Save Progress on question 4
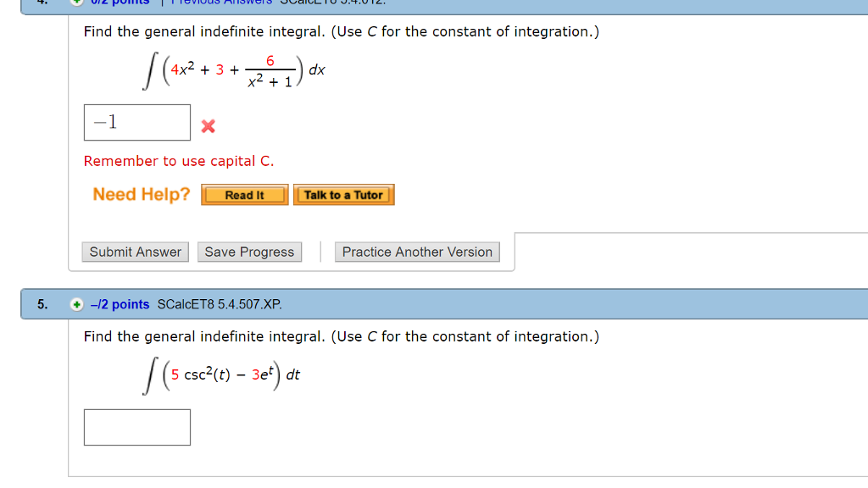 pos(249,252)
